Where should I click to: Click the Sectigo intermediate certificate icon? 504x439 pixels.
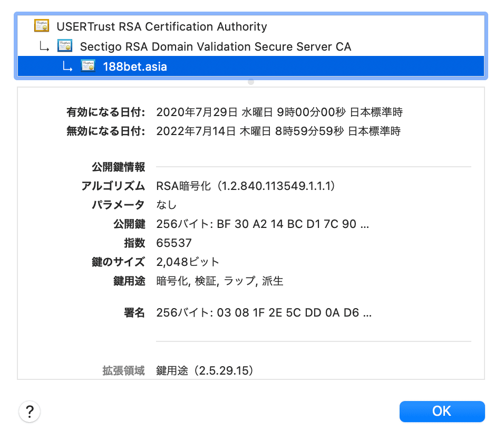coord(65,46)
